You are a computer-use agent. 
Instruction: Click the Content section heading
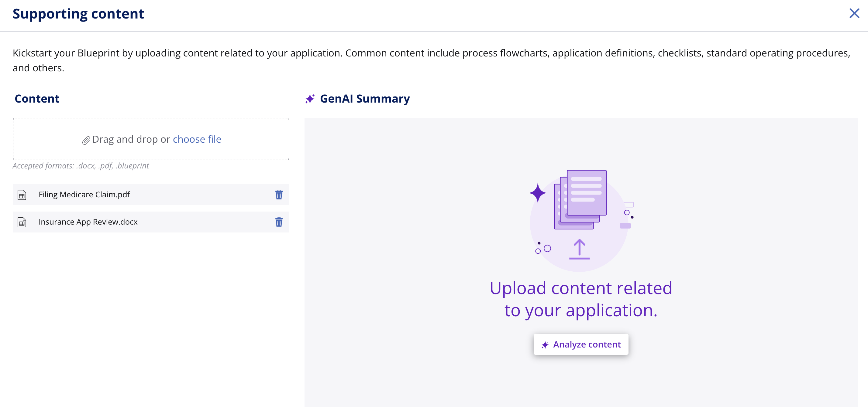click(x=37, y=99)
